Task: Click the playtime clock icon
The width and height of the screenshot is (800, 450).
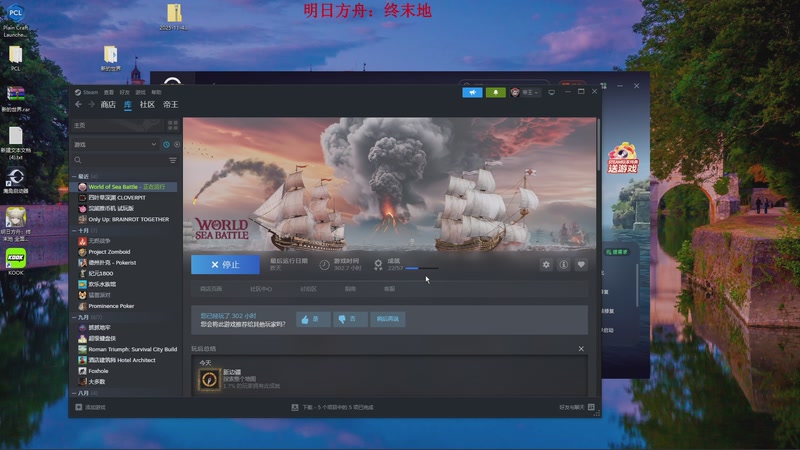Action: point(324,264)
